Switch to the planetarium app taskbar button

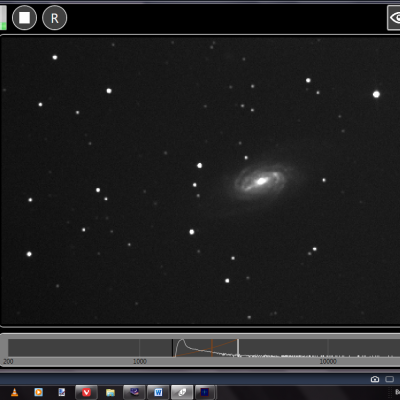click(182, 392)
